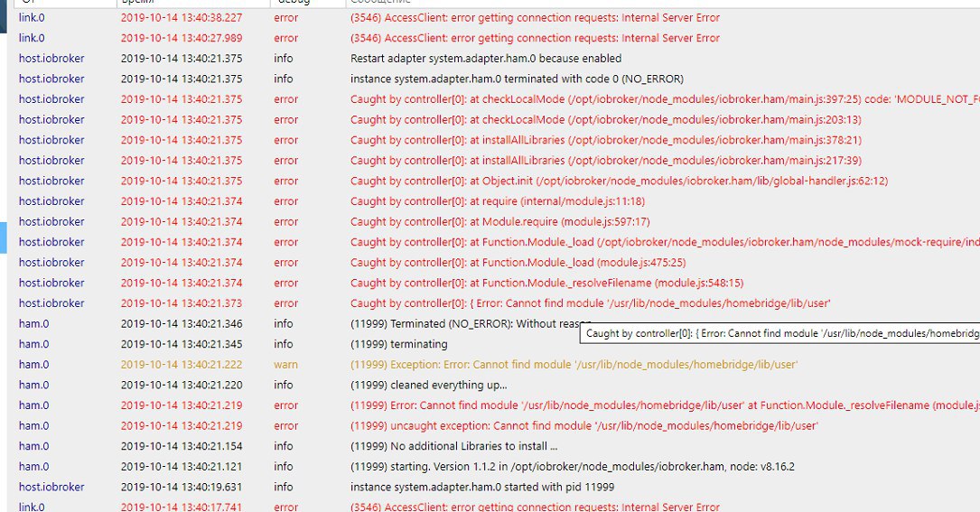Select timestamp 2019-10-14 13:40:21.220
Image resolution: width=980 pixels, height=512 pixels.
pos(182,385)
